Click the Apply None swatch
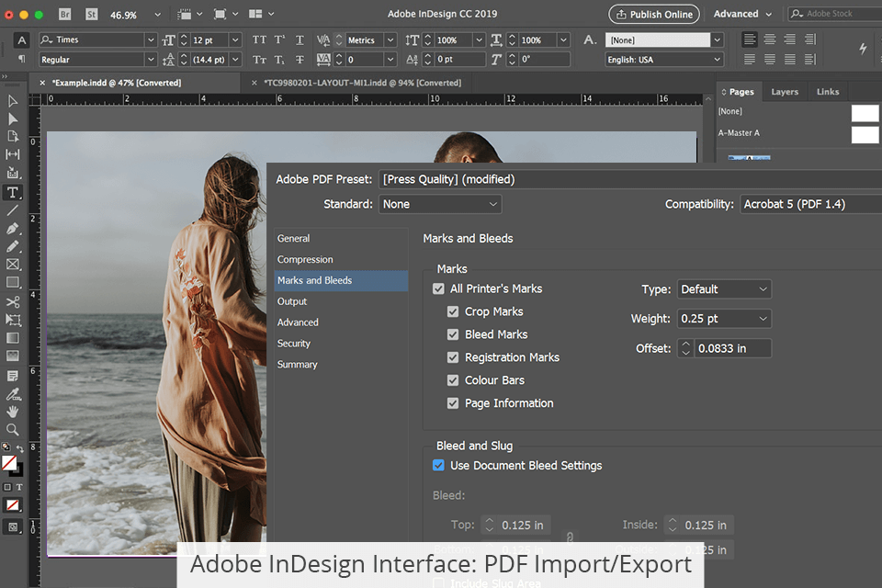The height and width of the screenshot is (588, 882). click(x=12, y=505)
